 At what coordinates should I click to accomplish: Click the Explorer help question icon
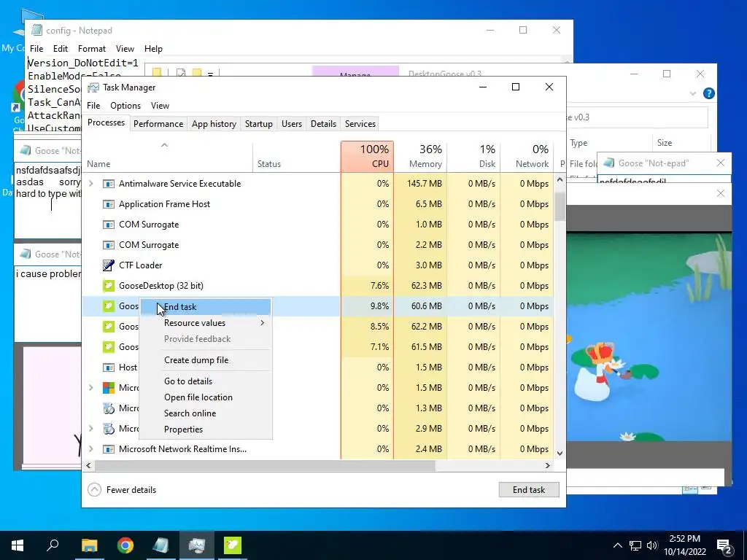(709, 93)
